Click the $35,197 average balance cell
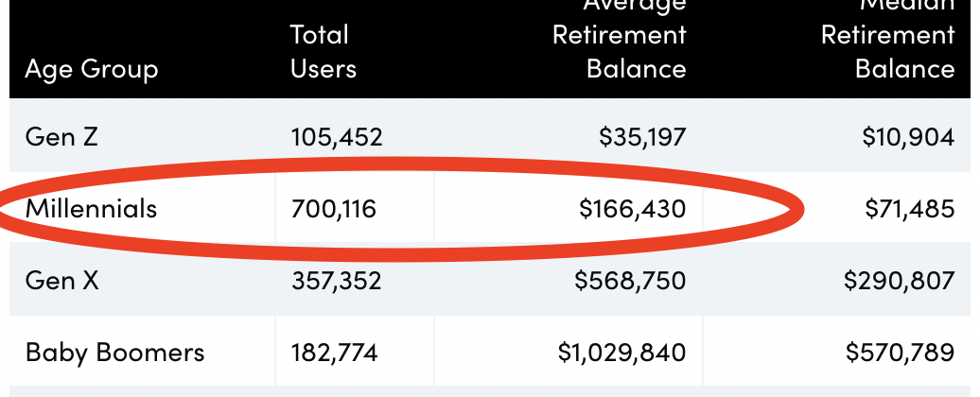980x397 pixels. click(x=642, y=137)
